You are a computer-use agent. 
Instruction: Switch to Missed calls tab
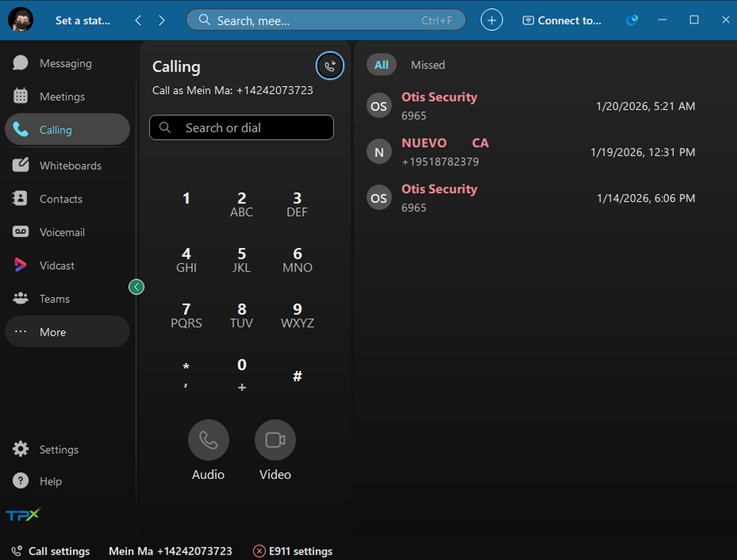[x=428, y=65]
